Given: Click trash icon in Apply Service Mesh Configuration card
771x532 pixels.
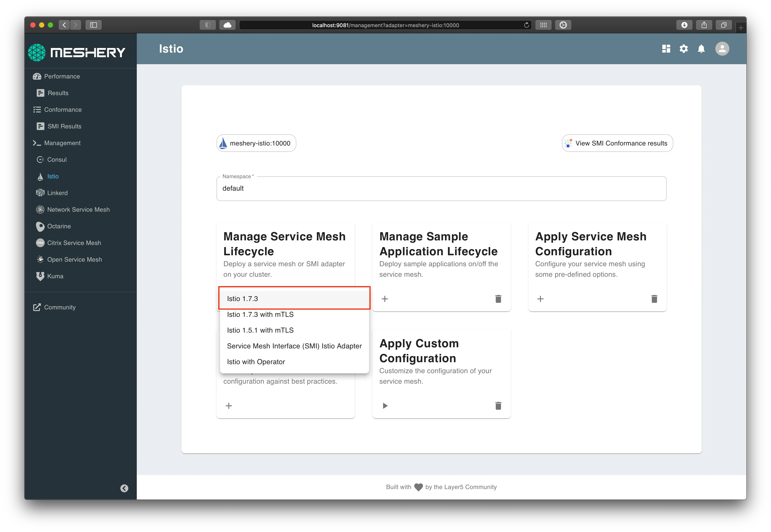Looking at the screenshot, I should tap(654, 299).
